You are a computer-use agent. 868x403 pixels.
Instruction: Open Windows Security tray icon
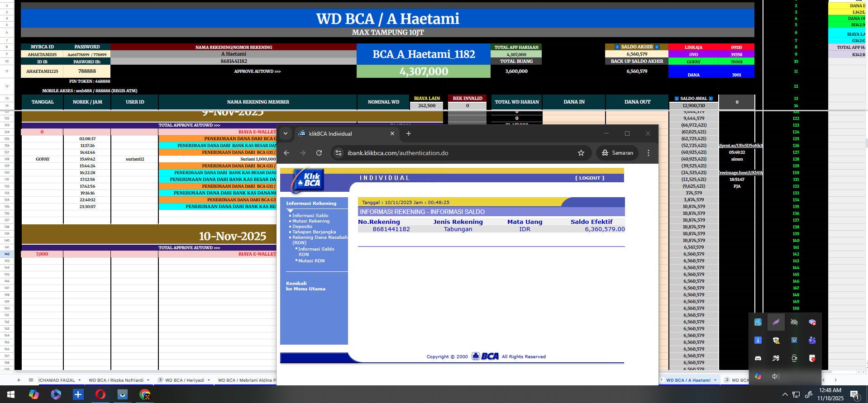tap(776, 340)
